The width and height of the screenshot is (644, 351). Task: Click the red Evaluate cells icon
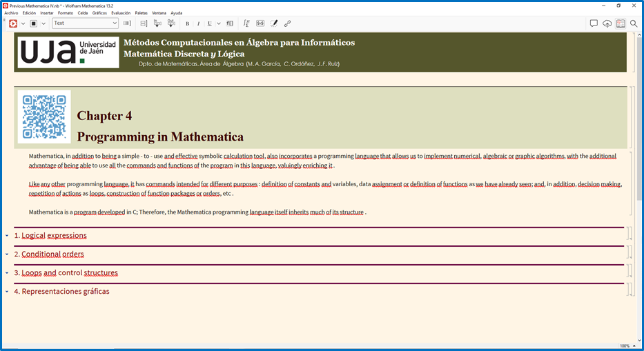13,23
